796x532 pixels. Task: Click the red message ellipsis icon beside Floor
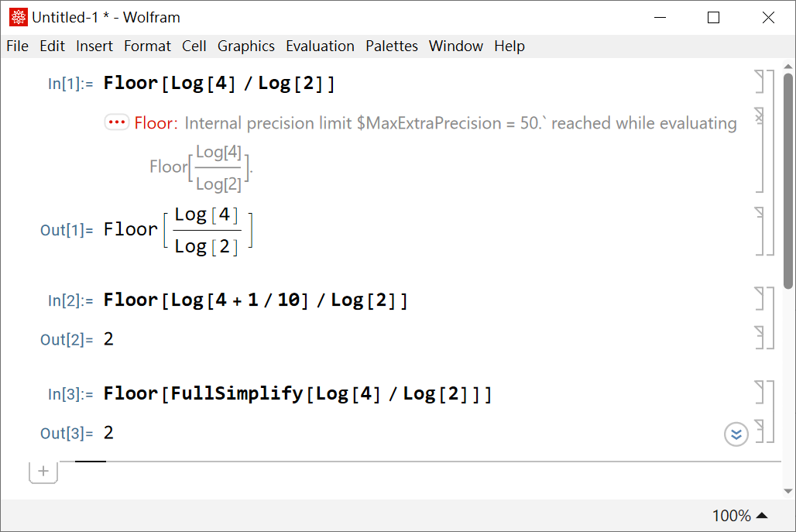[x=117, y=122]
